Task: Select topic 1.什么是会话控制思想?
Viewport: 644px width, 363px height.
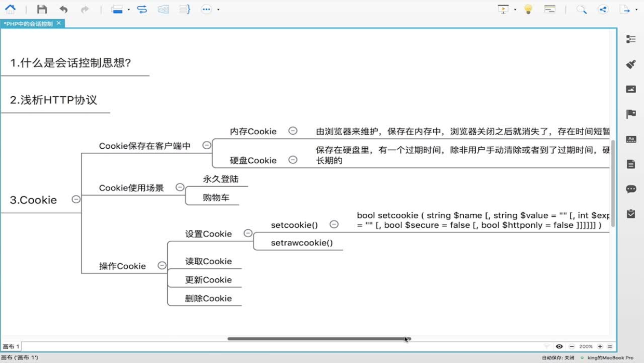Action: point(71,63)
